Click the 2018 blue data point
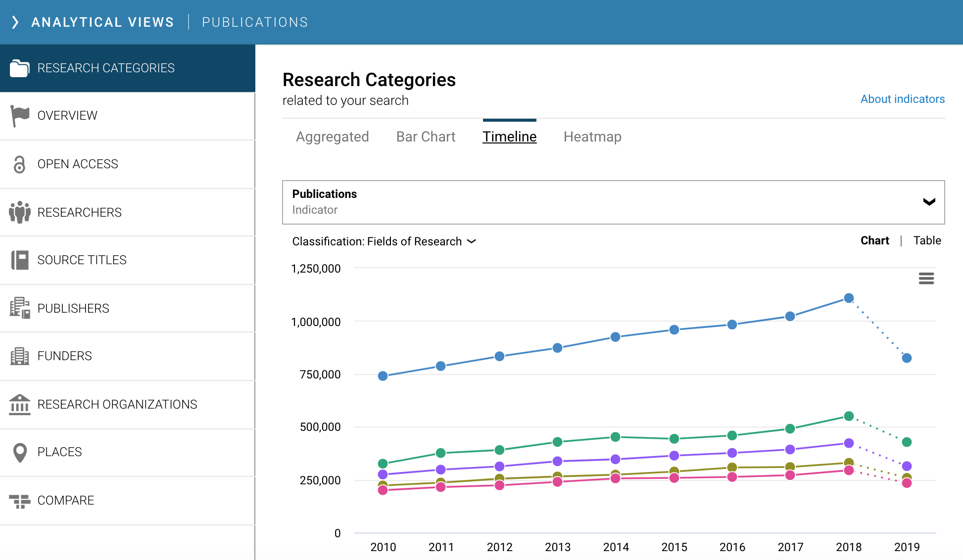 pos(848,298)
